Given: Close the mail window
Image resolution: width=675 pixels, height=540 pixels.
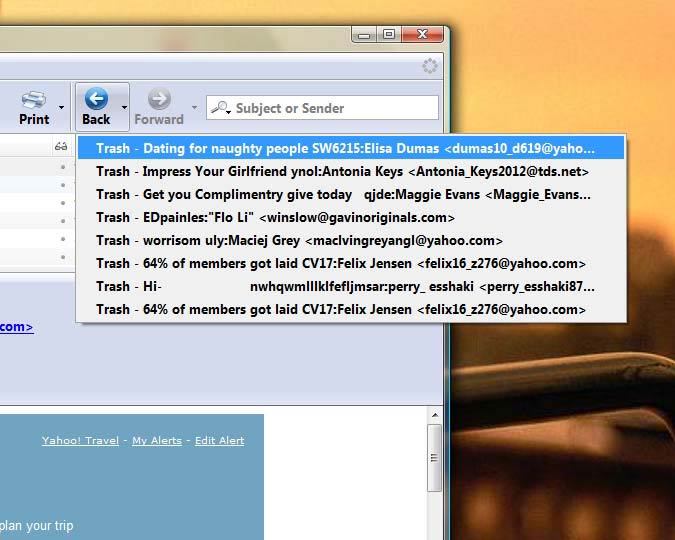Looking at the screenshot, I should 422,34.
